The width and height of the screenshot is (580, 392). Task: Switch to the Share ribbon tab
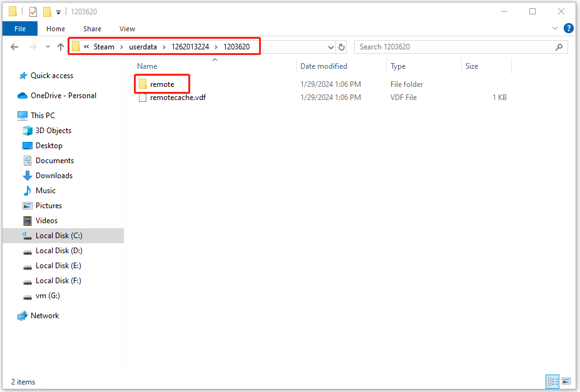coord(92,29)
